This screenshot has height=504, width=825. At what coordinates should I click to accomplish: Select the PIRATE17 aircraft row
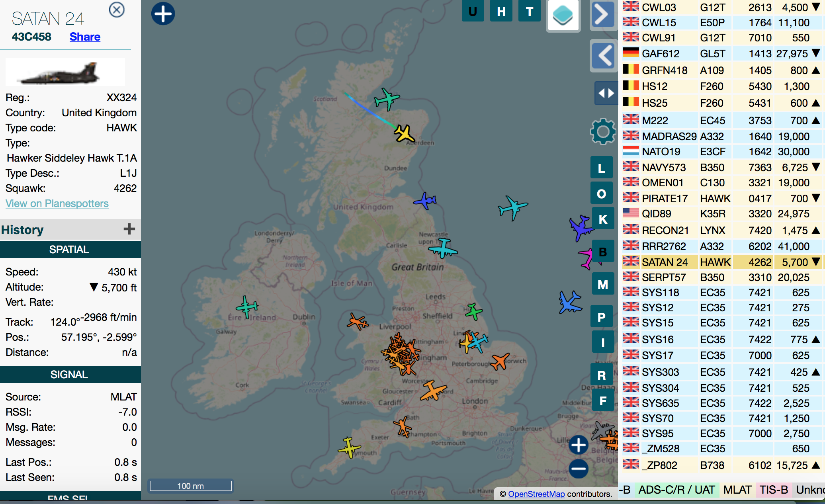pos(722,199)
